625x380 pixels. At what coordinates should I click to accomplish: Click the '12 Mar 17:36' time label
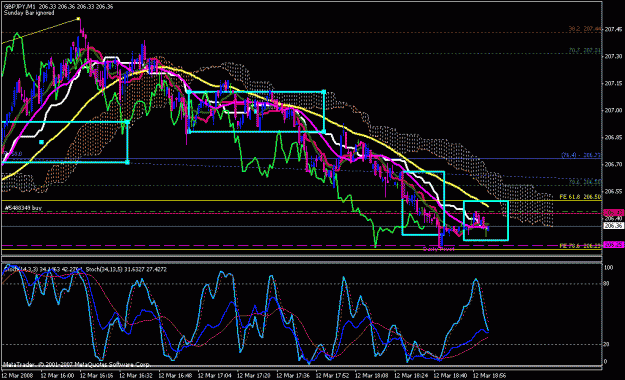[x=293, y=375]
